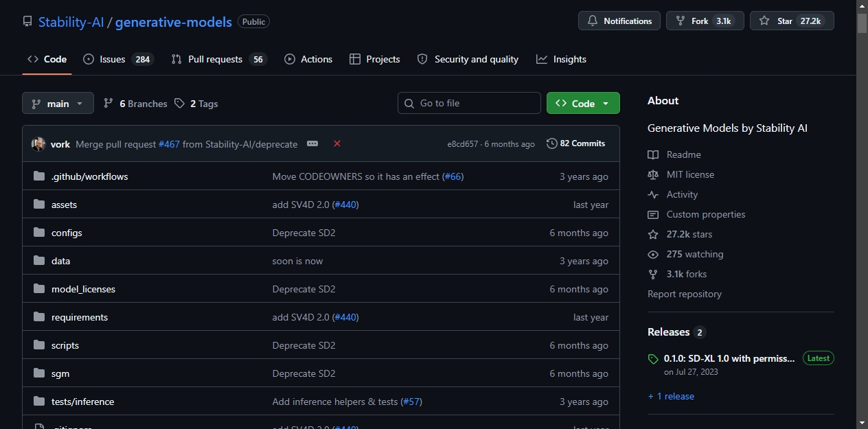Fork the repository with the Fork button
This screenshot has height=429, width=868.
(705, 21)
